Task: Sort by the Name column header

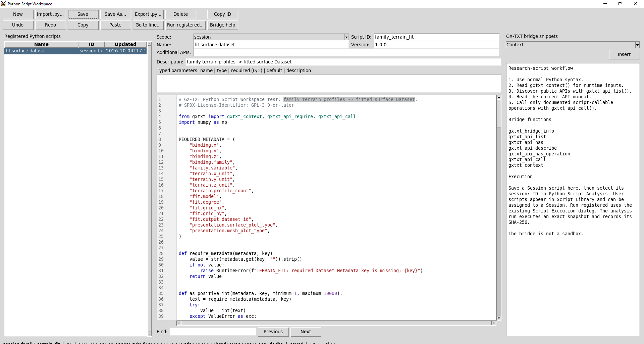Action: [41, 44]
